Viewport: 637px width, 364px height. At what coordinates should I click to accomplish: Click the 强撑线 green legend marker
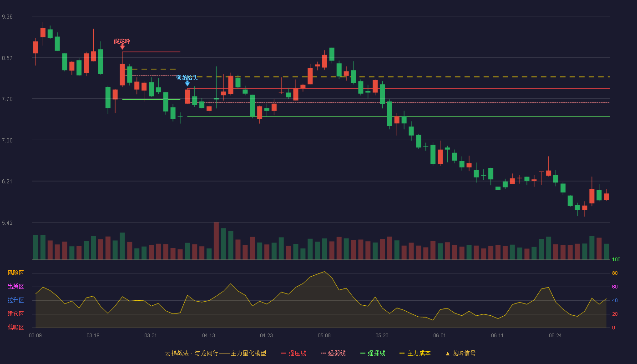coord(363,353)
